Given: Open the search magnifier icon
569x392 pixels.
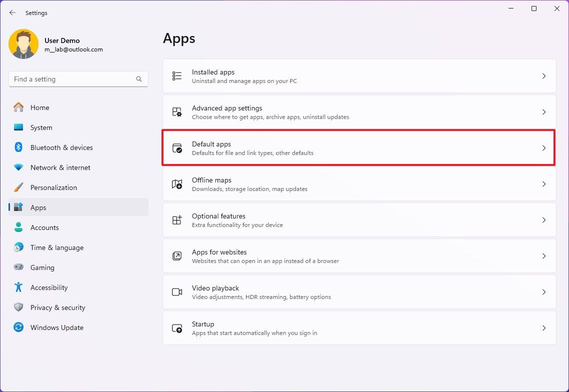Looking at the screenshot, I should 138,79.
